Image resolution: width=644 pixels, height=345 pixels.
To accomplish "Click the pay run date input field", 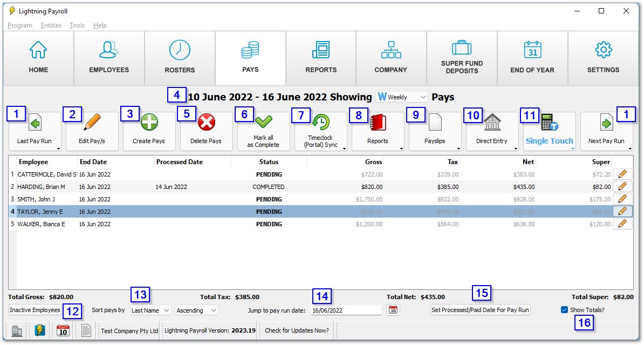I will [346, 310].
